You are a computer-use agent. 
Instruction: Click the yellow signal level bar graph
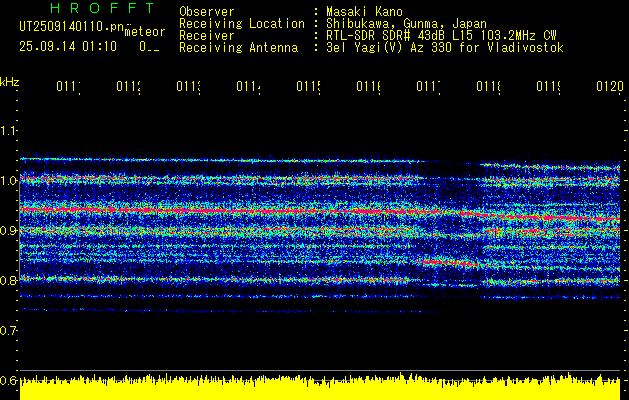(320, 387)
